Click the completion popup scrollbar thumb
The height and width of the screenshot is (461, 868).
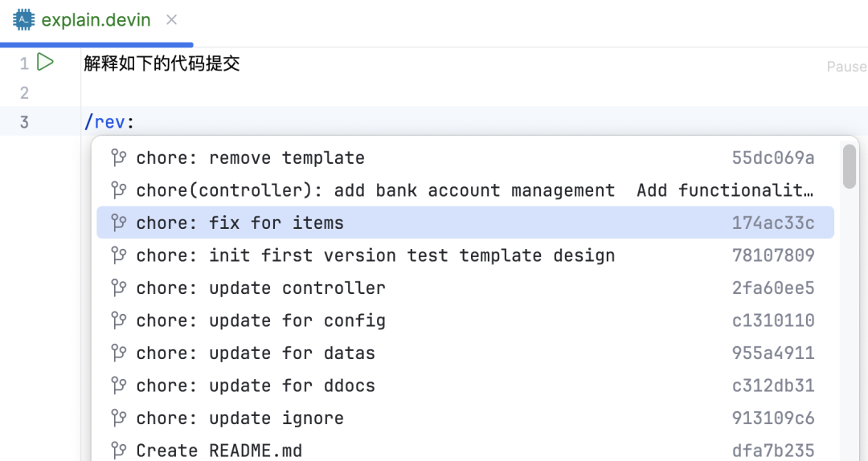tap(850, 166)
